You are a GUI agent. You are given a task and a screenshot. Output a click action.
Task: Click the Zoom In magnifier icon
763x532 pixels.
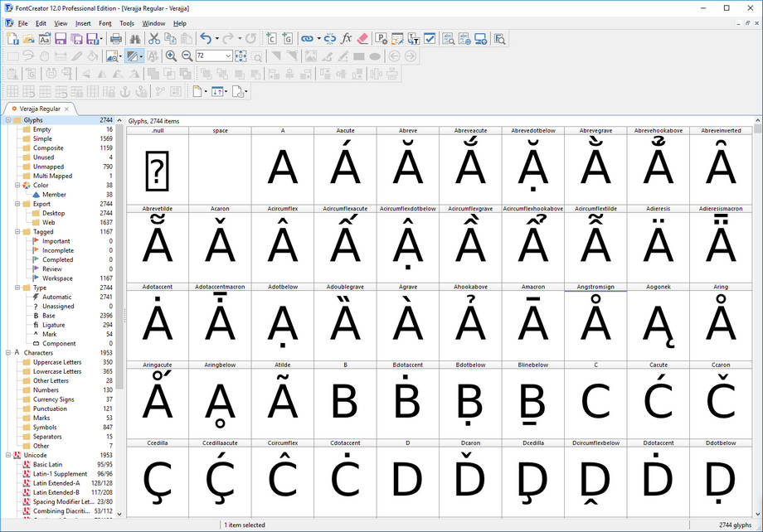[171, 56]
